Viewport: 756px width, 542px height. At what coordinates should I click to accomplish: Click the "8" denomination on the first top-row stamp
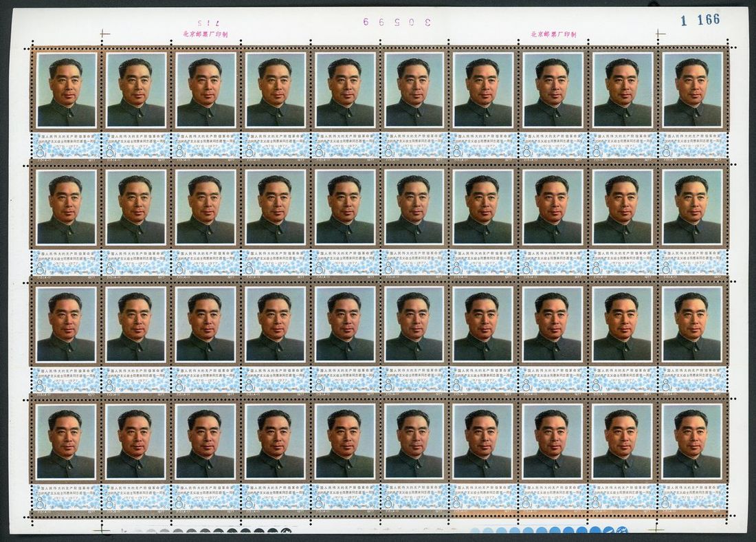pos(42,151)
